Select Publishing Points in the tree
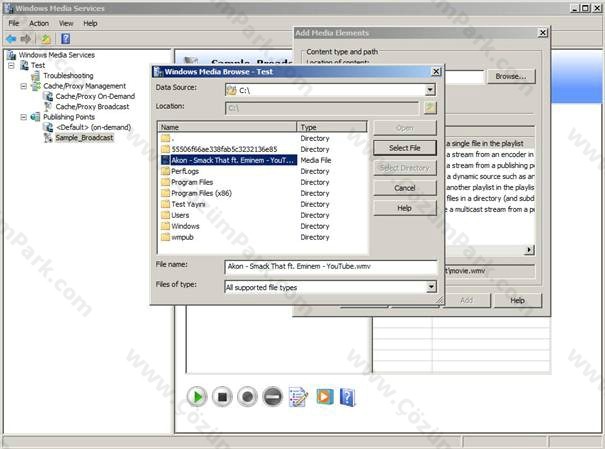Image resolution: width=605 pixels, height=449 pixels. click(69, 117)
